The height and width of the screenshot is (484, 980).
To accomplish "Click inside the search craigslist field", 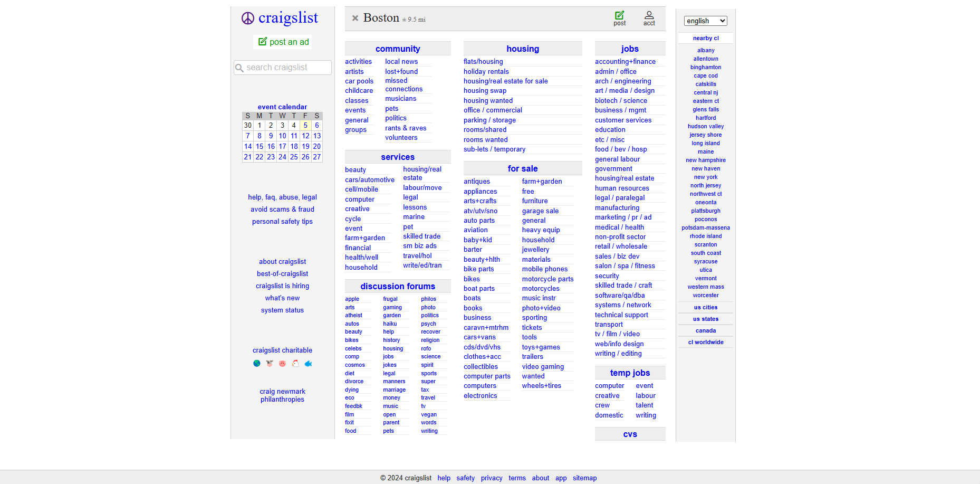I will (282, 67).
